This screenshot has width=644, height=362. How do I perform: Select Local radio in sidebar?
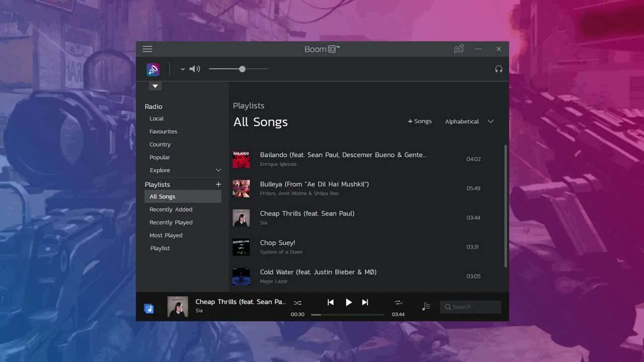coord(156,119)
